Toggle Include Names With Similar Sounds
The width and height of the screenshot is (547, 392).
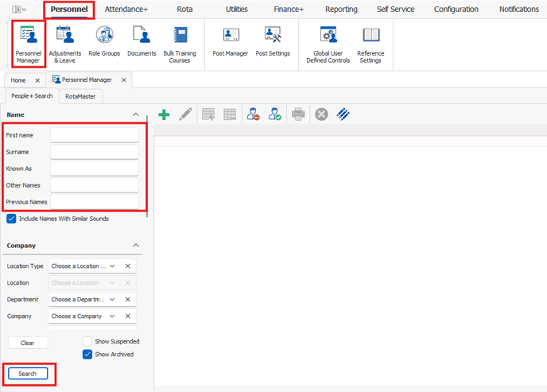click(x=11, y=219)
